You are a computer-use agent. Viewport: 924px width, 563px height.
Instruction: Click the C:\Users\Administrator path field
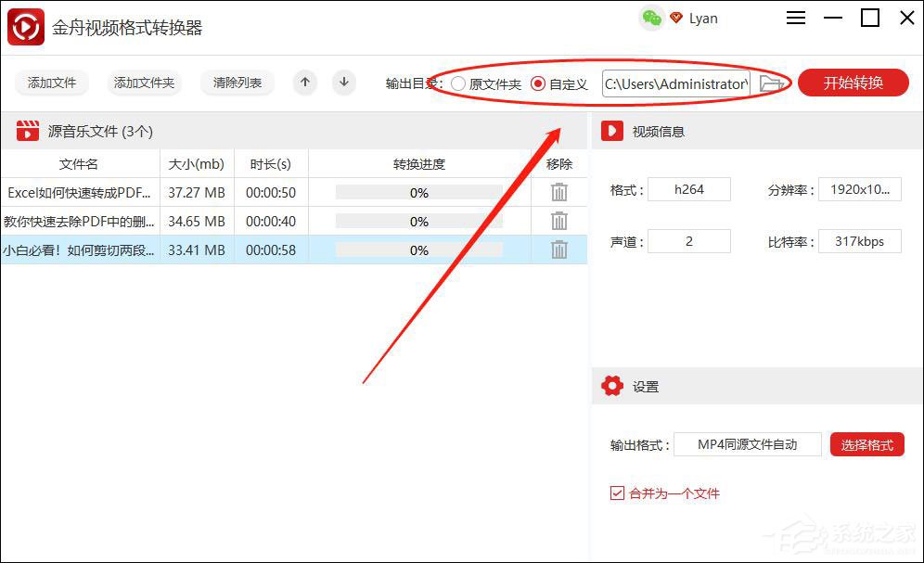coord(678,83)
